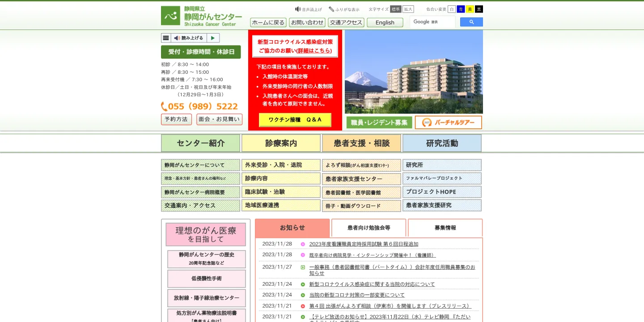
Task: Open 当院の新型コロナ対策の一部変更について link
Action: 357,295
